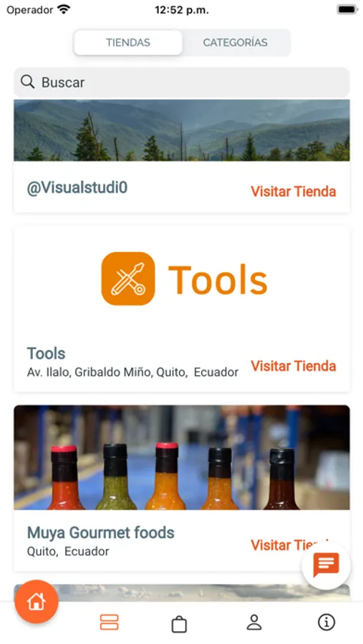
Task: Open the hot sauce bottles banner image
Action: coord(182,457)
